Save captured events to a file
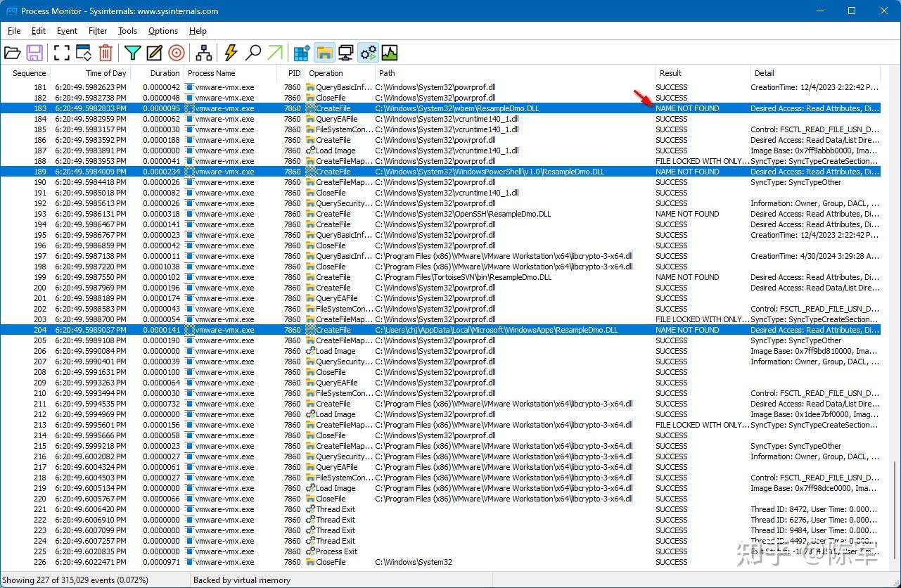The image size is (901, 588). pyautogui.click(x=35, y=52)
